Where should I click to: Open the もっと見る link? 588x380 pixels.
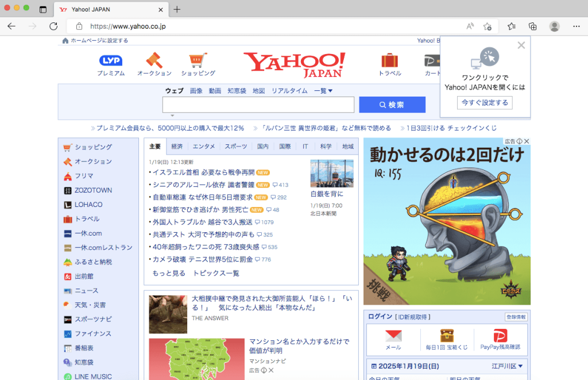(169, 274)
